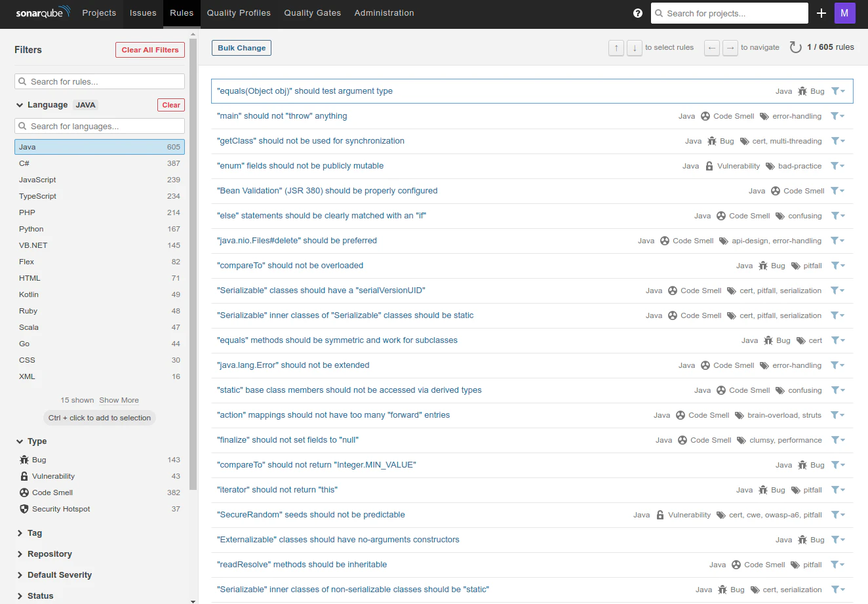Open filter icon for "enum" fields rule
868x604 pixels.
pyautogui.click(x=838, y=166)
